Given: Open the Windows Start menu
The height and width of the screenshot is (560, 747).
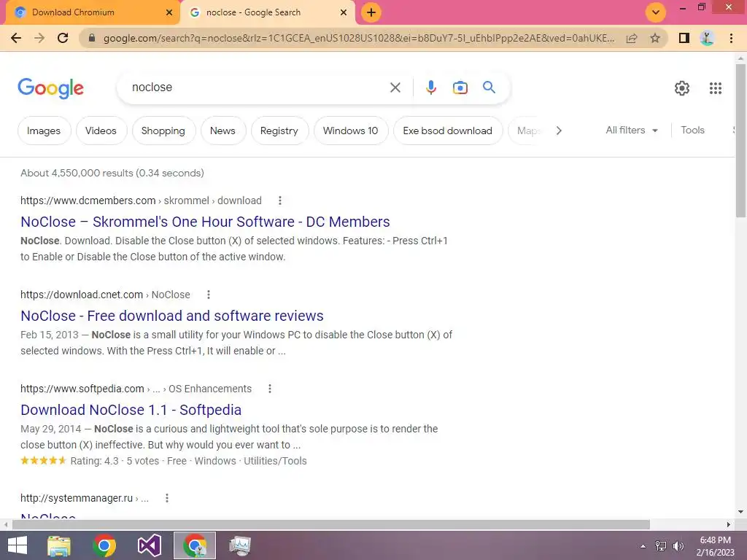Looking at the screenshot, I should tap(18, 545).
